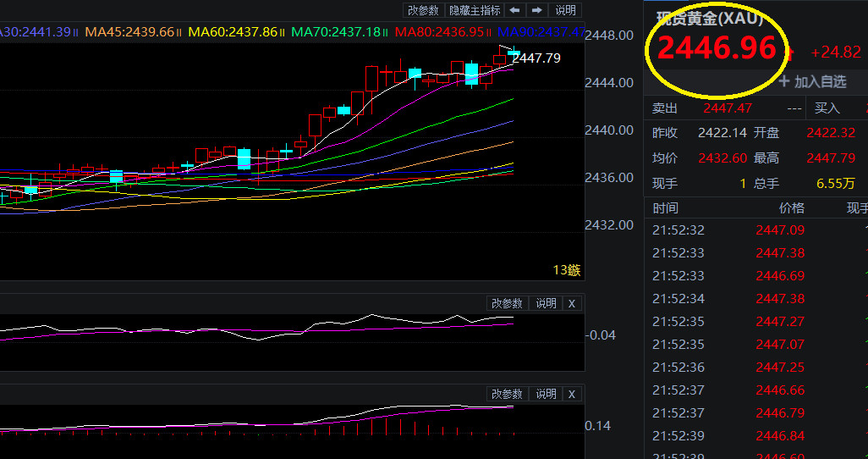Viewport: 868px width, 459px height.
Task: Click the 时间 column header
Action: (665, 207)
